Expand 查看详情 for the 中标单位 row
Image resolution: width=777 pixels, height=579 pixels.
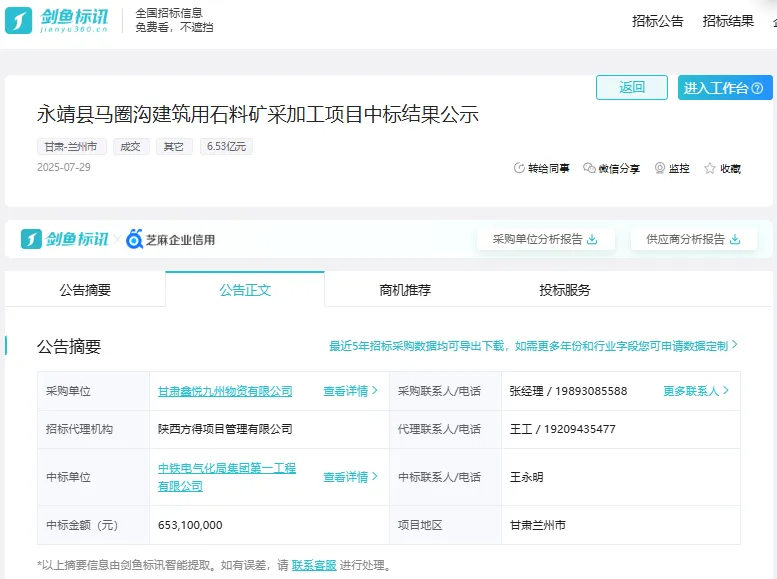pyautogui.click(x=350, y=477)
